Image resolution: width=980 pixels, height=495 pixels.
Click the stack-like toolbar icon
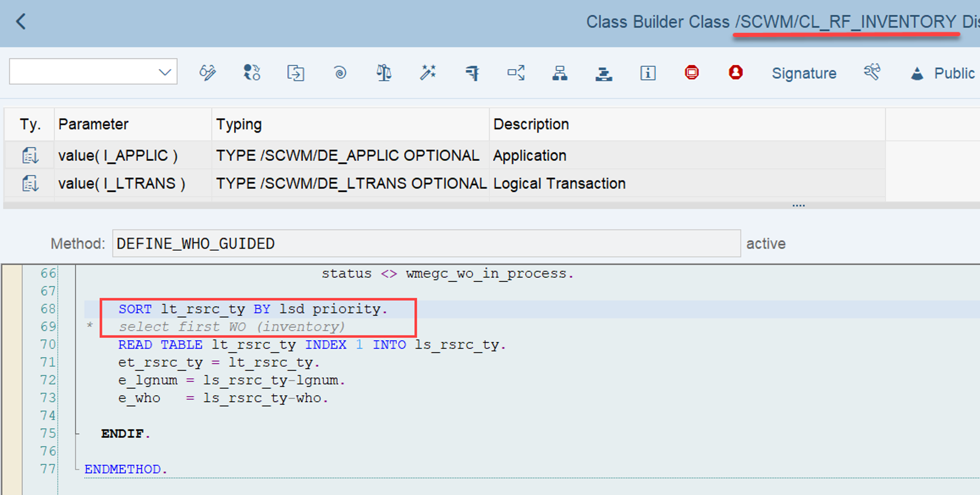click(604, 73)
